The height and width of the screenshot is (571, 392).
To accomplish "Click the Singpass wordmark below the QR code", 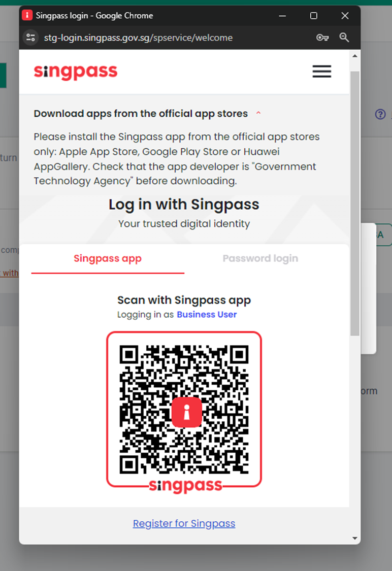I will tap(185, 486).
